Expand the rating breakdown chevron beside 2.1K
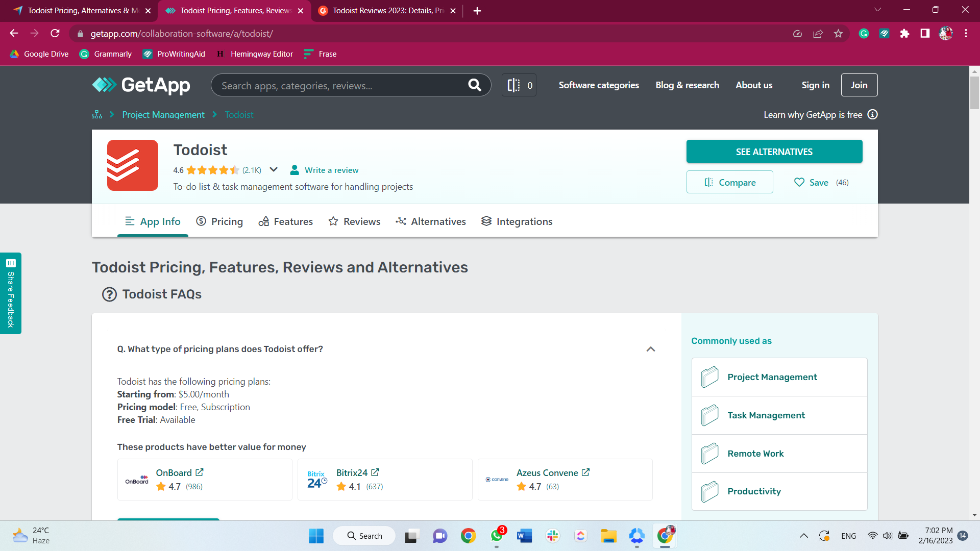The image size is (980, 551). click(x=274, y=169)
